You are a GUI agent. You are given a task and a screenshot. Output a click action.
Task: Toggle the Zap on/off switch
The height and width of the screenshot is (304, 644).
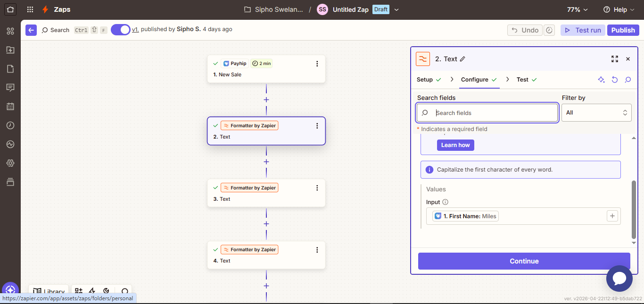pyautogui.click(x=120, y=30)
